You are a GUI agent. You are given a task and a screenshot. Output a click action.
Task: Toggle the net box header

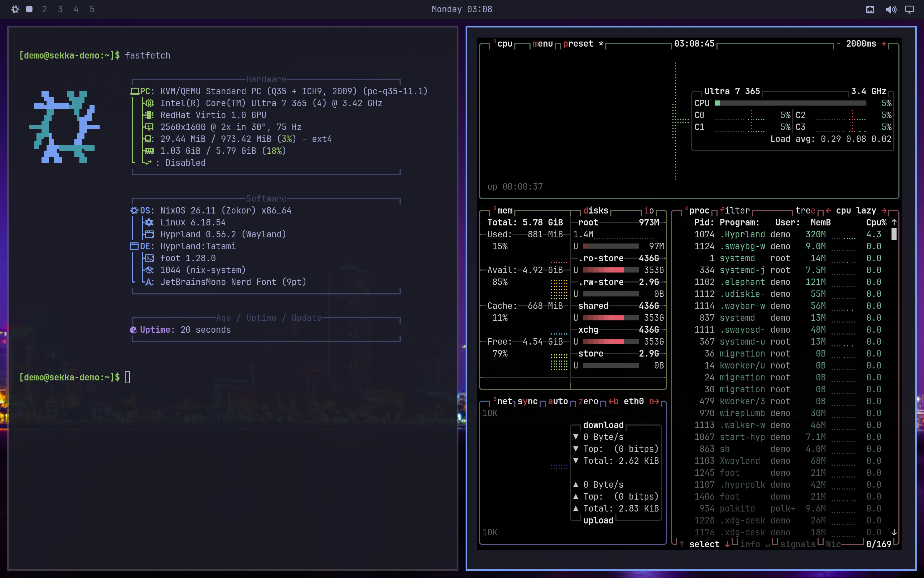pyautogui.click(x=502, y=401)
